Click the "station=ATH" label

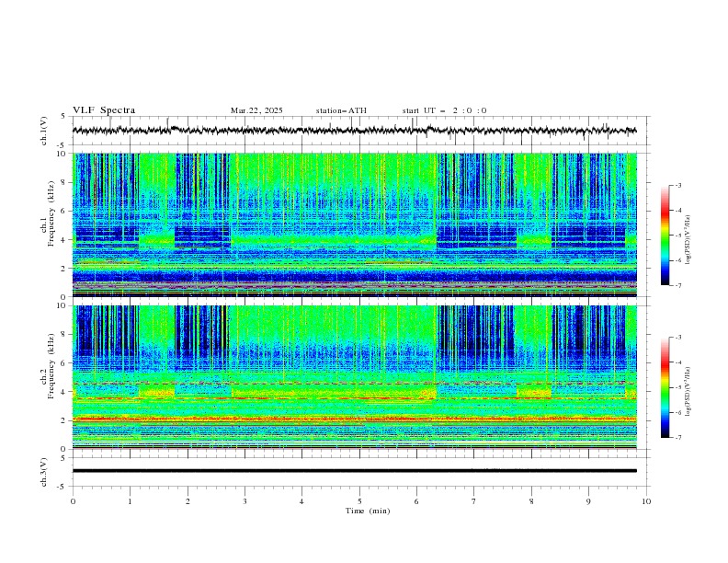[341, 110]
